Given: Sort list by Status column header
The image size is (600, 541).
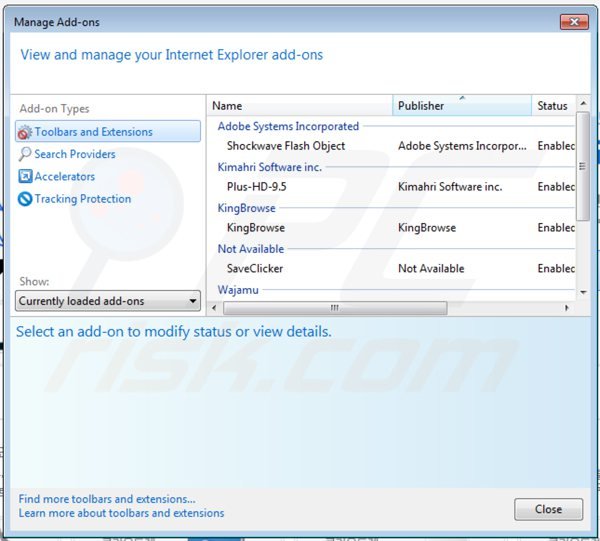Looking at the screenshot, I should (553, 106).
